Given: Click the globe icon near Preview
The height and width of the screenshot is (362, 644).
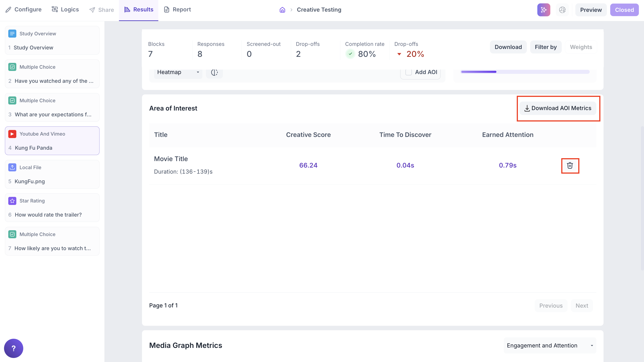Looking at the screenshot, I should pyautogui.click(x=562, y=10).
